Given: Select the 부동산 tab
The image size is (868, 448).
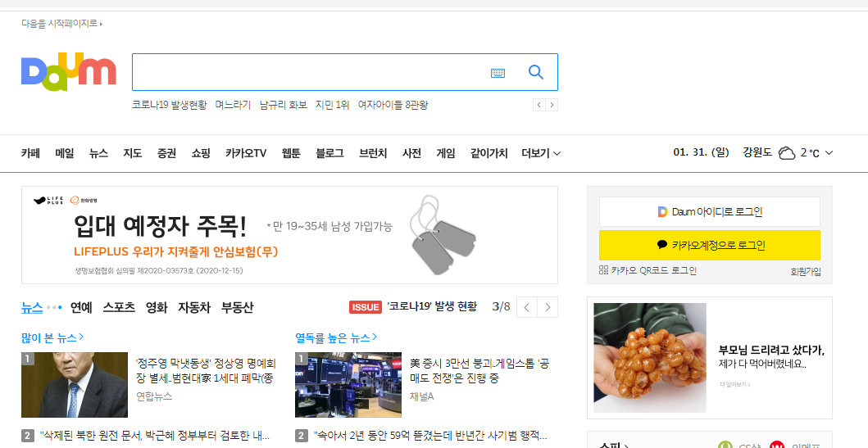Looking at the screenshot, I should 238,307.
